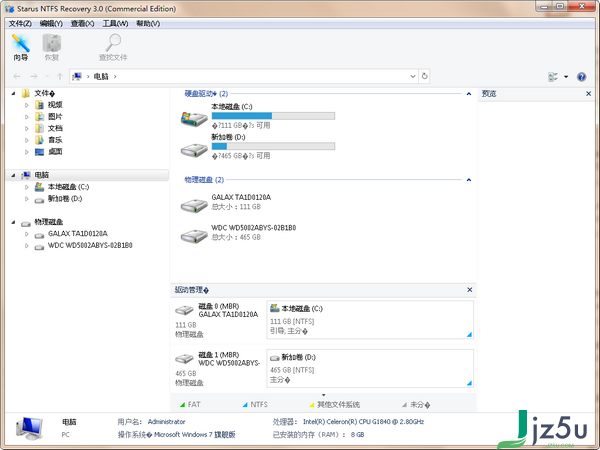Open the 工具(W) menu
This screenshot has width=600, height=450.
pos(115,24)
